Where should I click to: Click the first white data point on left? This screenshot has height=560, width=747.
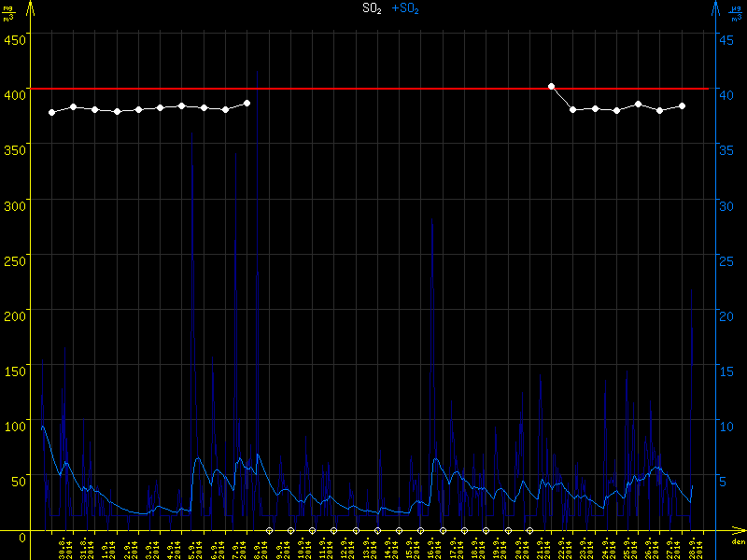coord(52,112)
